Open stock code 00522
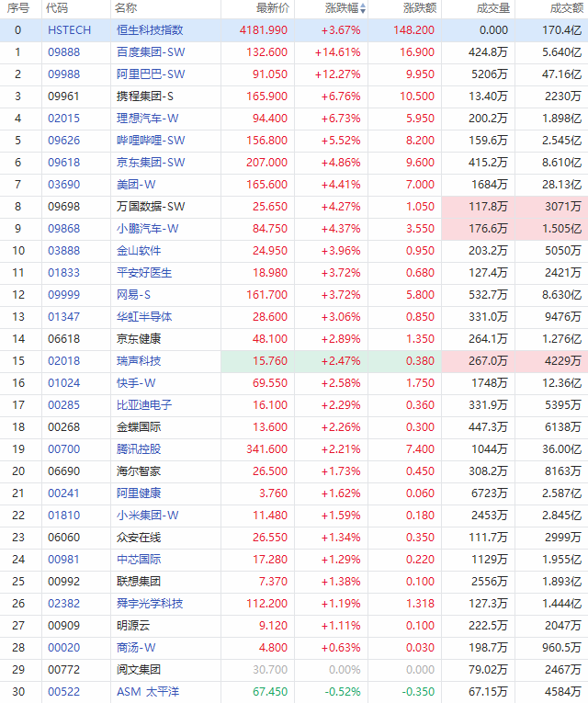Screen dimensions: 588x703 pos(64,691)
